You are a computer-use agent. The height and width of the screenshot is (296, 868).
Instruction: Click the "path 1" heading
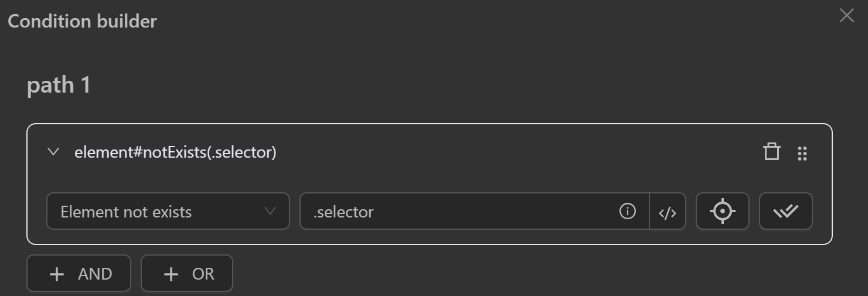(59, 86)
